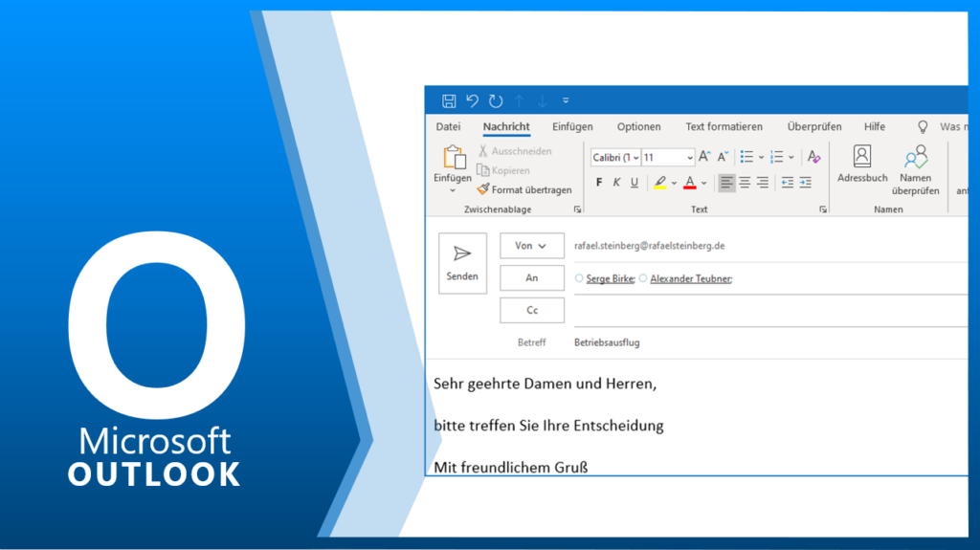The height and width of the screenshot is (550, 980).
Task: Customize the quick access toolbar
Action: tap(566, 100)
